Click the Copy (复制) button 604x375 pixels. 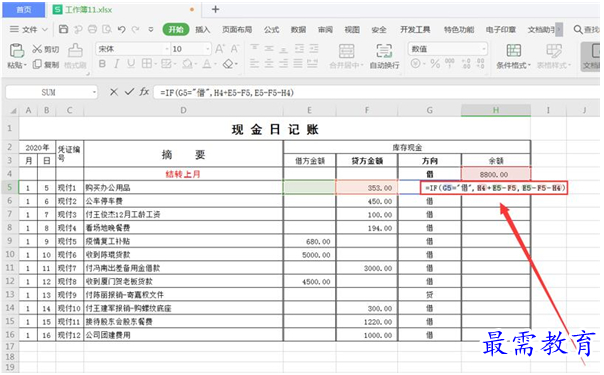pos(46,64)
